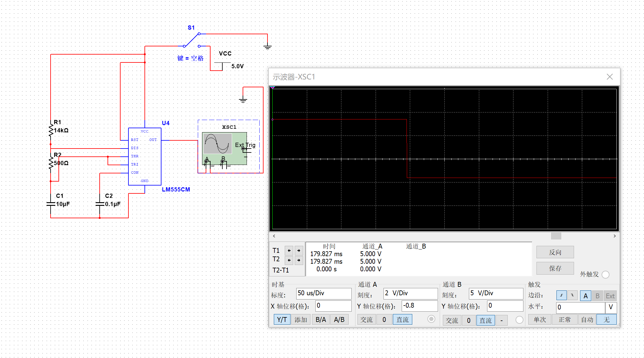
Task: Edit channel A Y position -0.8 field
Action: click(420, 306)
